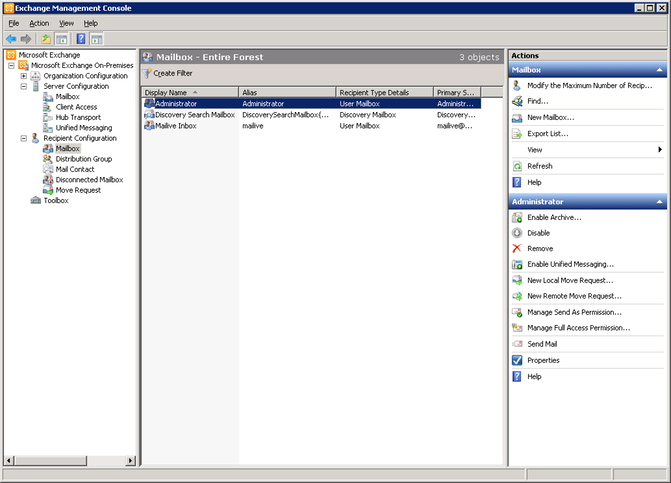Click the 'Discovery Mailbox' recipient type cell
The image size is (671, 483).
[368, 115]
